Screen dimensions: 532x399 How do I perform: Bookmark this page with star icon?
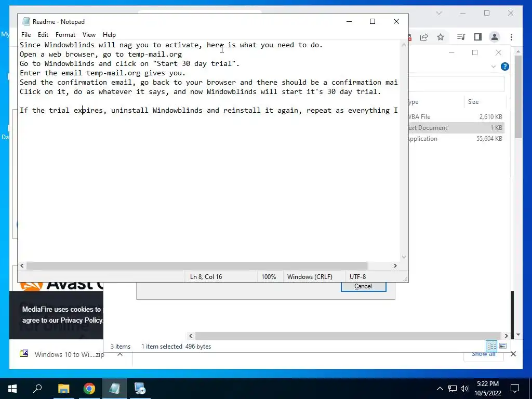441,37
